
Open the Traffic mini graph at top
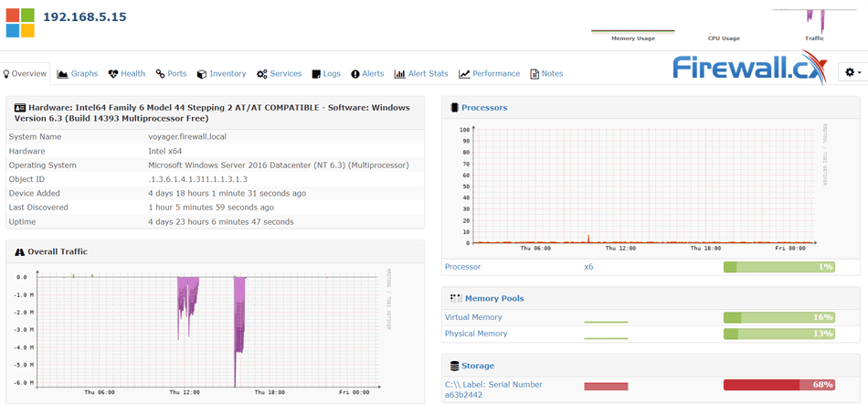[814, 24]
